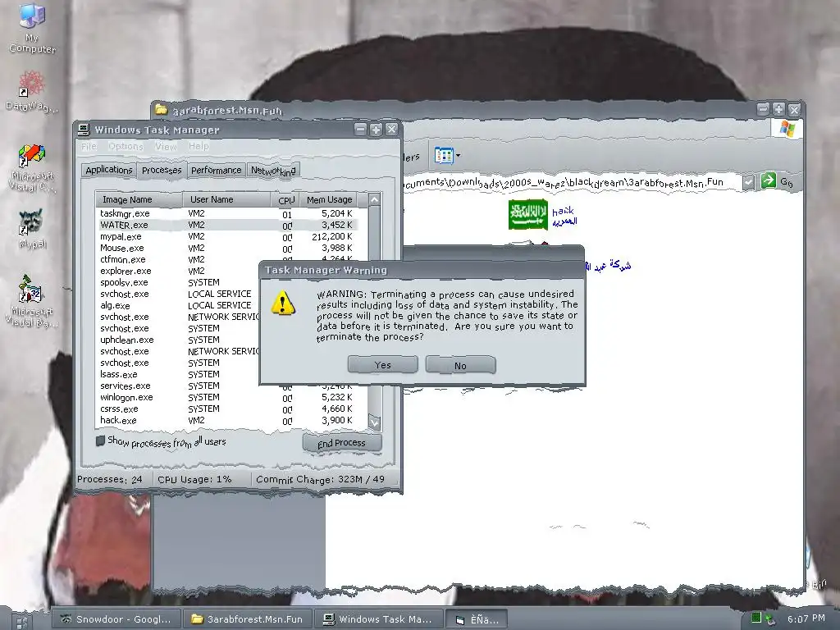This screenshot has width=840, height=630.
Task: Select the spoolsv.exe process row
Action: click(178, 282)
